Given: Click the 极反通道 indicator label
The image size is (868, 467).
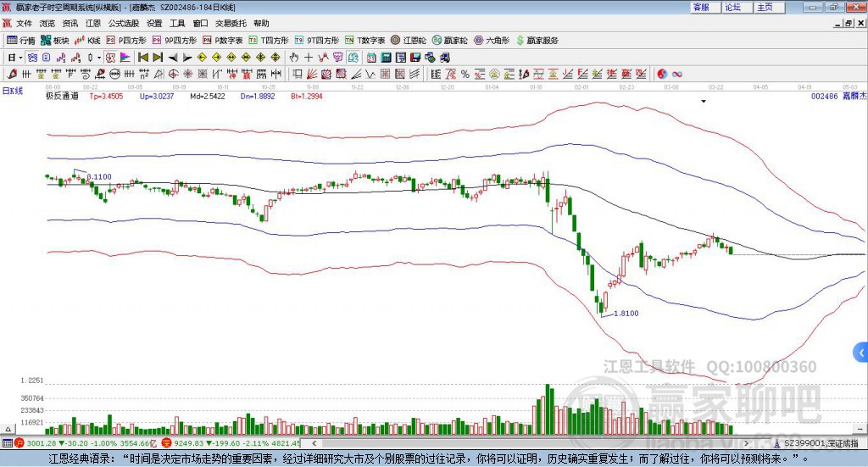Looking at the screenshot, I should pos(62,96).
